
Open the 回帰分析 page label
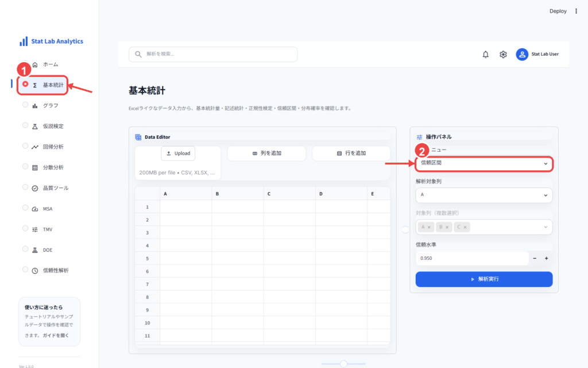click(x=53, y=147)
